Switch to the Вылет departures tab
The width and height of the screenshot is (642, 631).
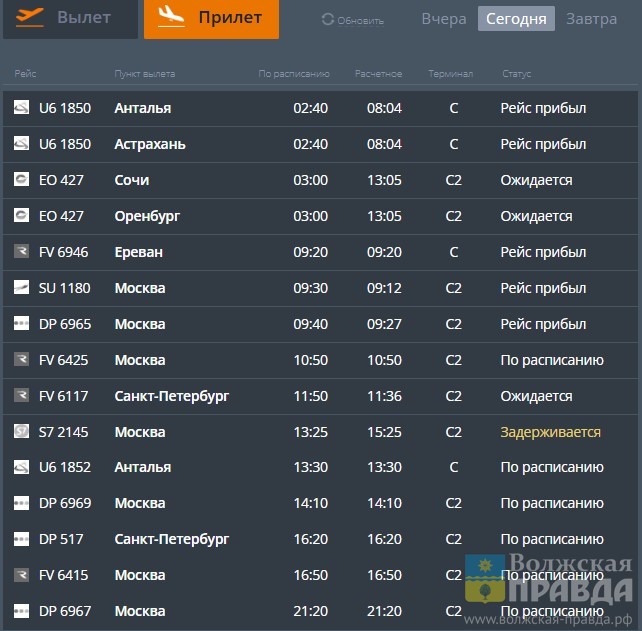coord(70,18)
